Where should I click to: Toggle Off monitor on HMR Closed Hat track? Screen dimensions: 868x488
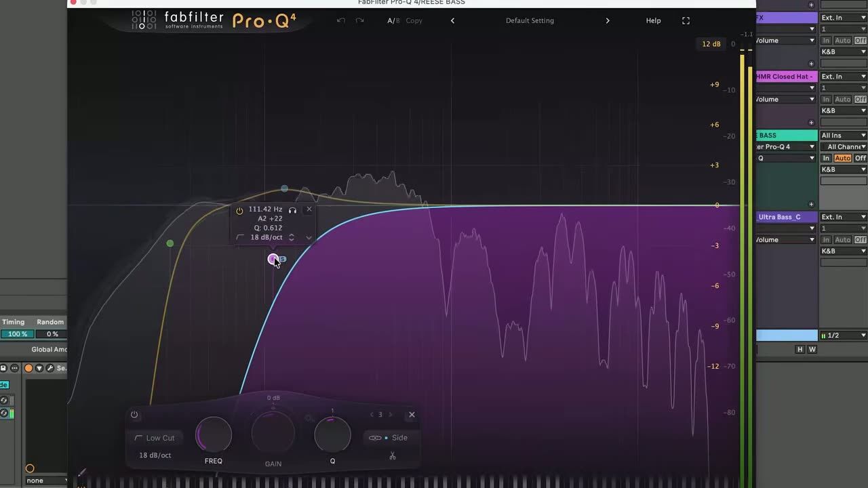click(860, 99)
